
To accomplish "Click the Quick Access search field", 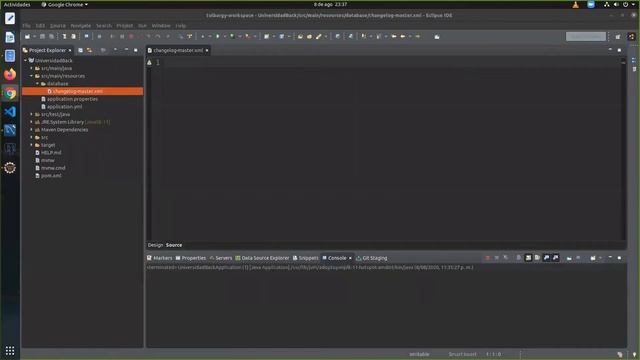I will coord(586,37).
